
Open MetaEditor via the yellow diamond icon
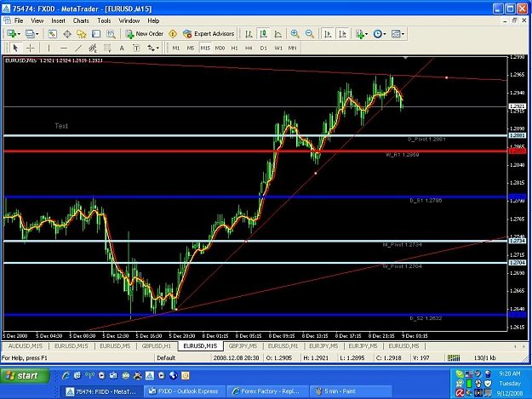(x=173, y=34)
